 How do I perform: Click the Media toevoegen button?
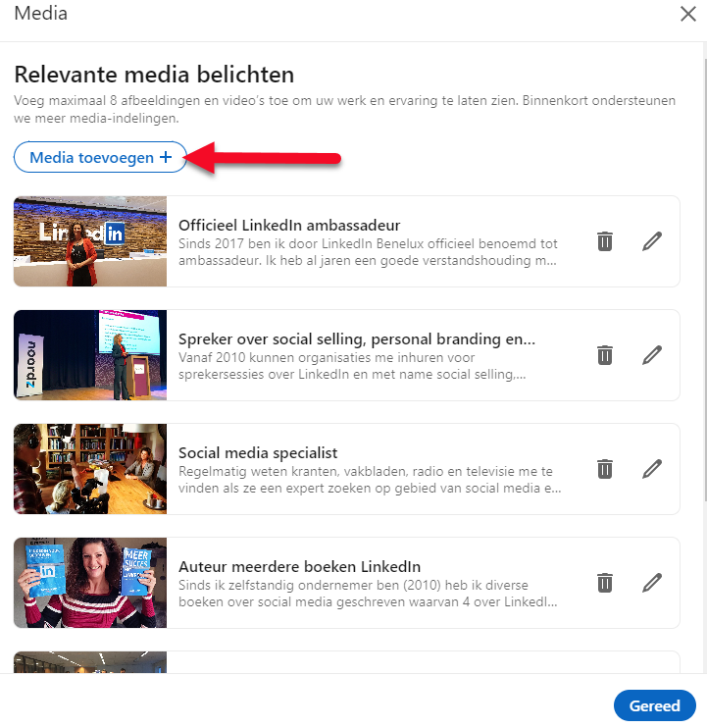coord(100,157)
